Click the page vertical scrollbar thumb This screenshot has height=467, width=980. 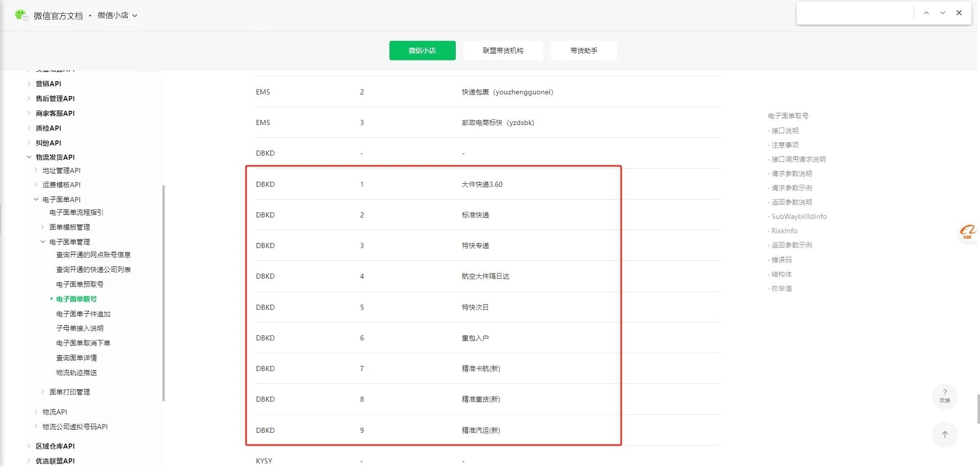click(978, 408)
